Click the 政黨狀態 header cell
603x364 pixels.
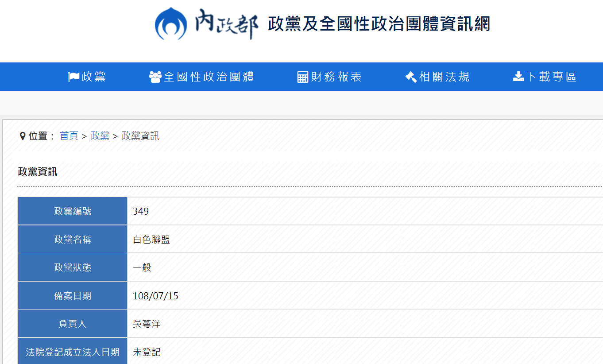coord(73,267)
